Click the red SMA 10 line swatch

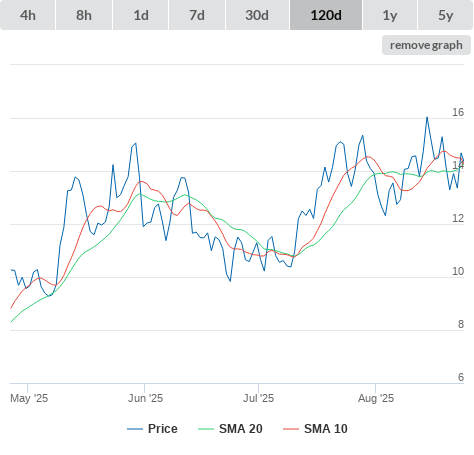(291, 429)
